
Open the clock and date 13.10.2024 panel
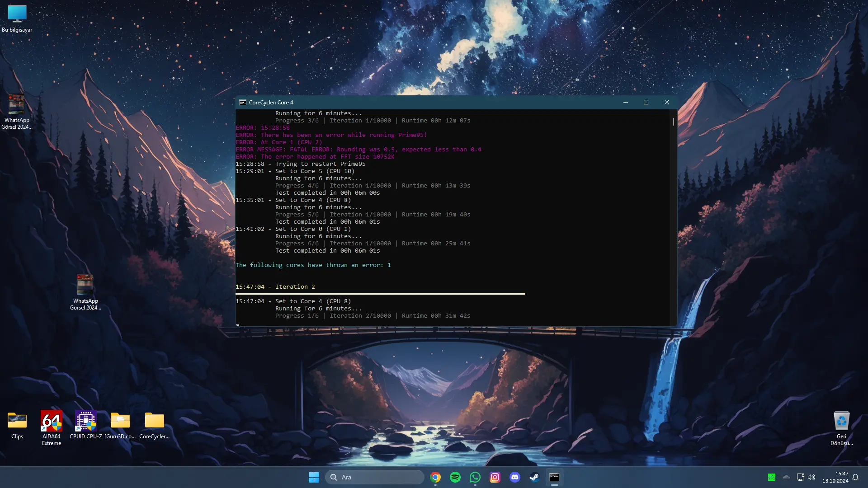[835, 477]
